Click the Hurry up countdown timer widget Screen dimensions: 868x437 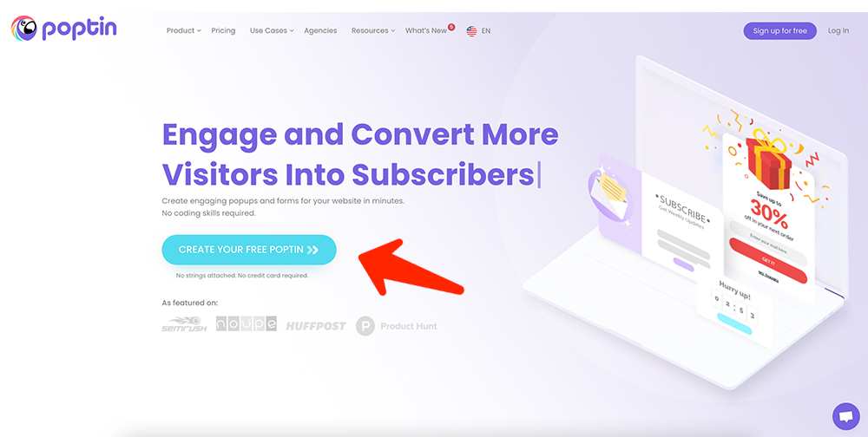coord(735,310)
